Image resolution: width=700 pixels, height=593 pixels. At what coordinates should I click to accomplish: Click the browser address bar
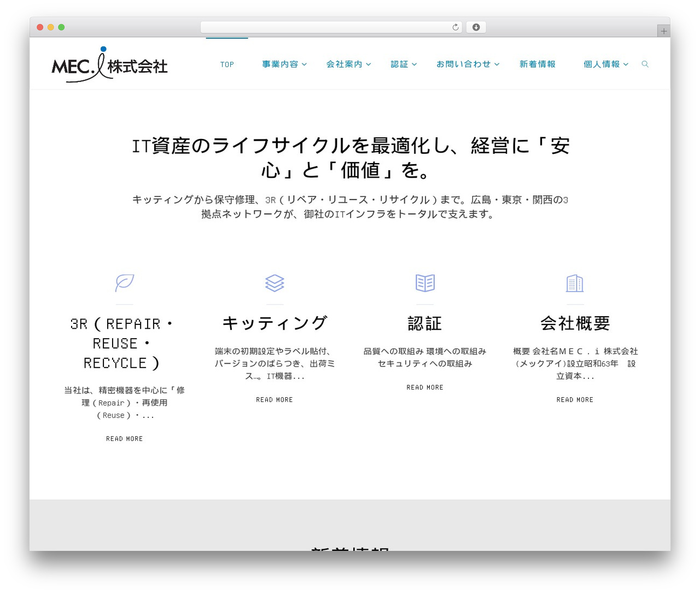pyautogui.click(x=331, y=27)
